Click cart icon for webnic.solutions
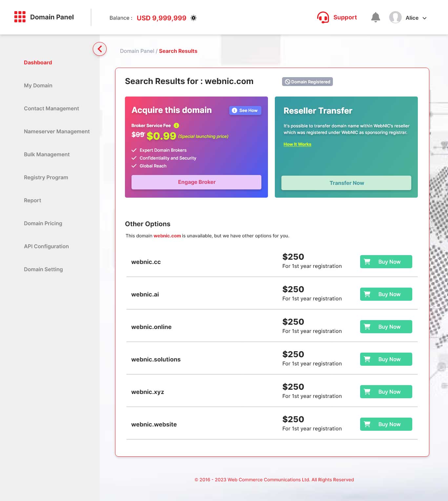448x501 pixels. 367,359
